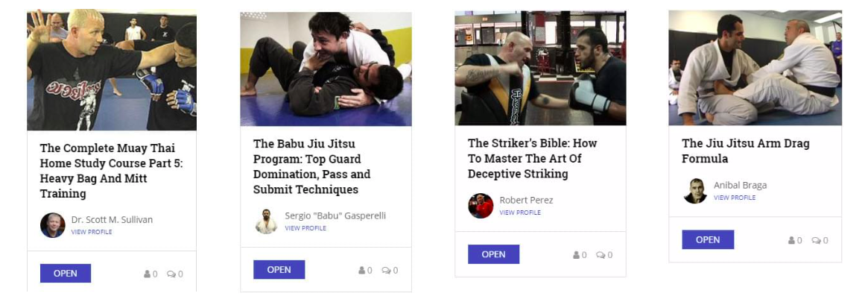Click enrolled users icon on Babu Jiu Jitsu card
The image size is (868, 308).
362,270
